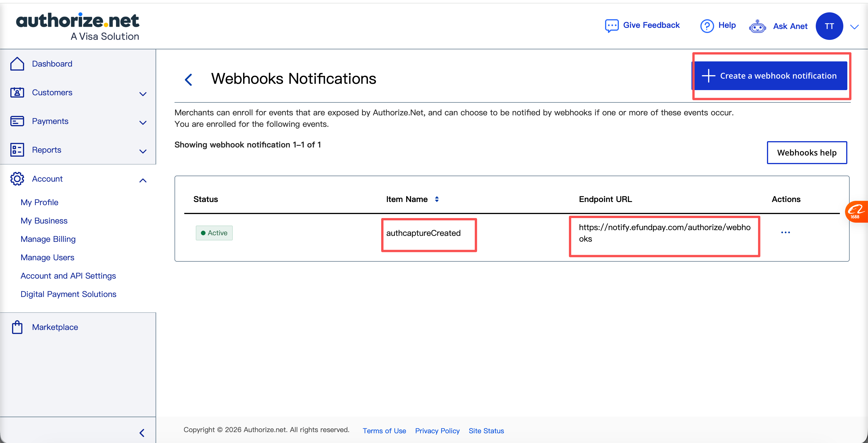Open Privacy Policy footer link
The image size is (868, 443).
pos(437,431)
